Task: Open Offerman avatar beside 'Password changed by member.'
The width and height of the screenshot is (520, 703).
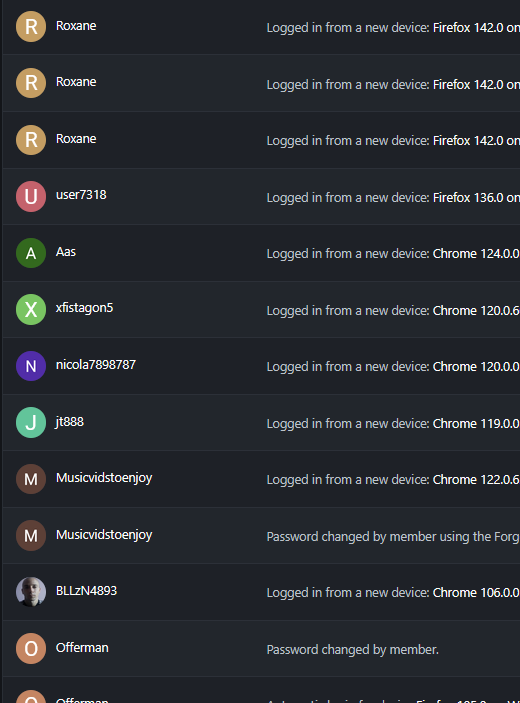Action: [x=31, y=648]
